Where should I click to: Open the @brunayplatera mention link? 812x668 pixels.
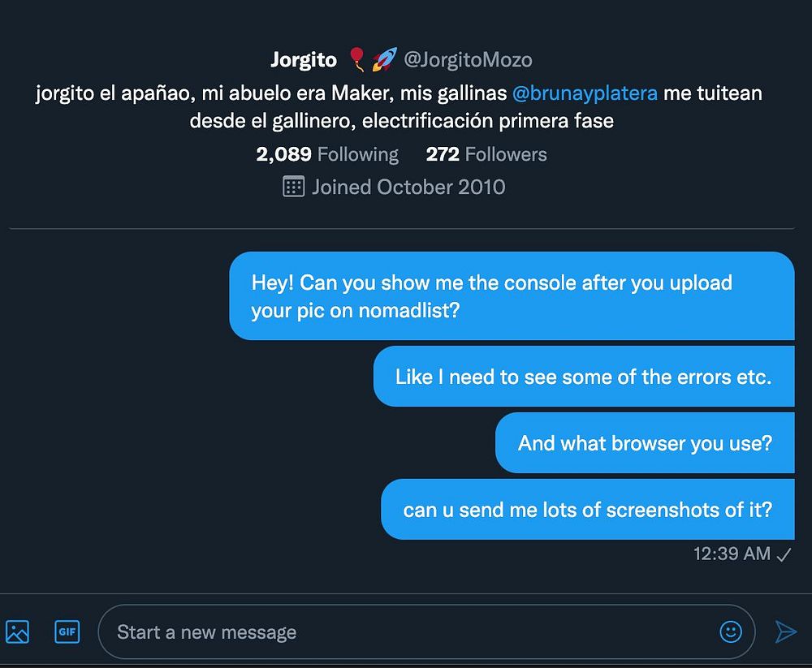[585, 93]
